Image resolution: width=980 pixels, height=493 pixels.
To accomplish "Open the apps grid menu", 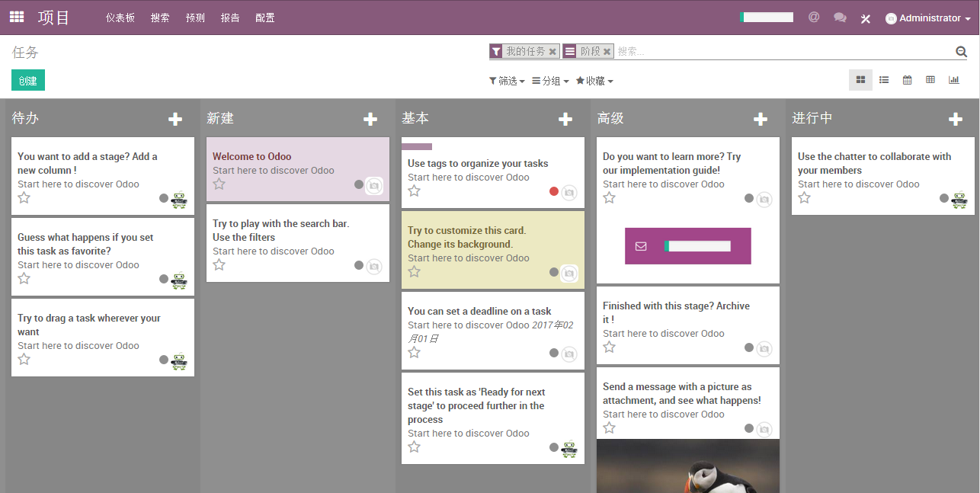I will [x=17, y=17].
